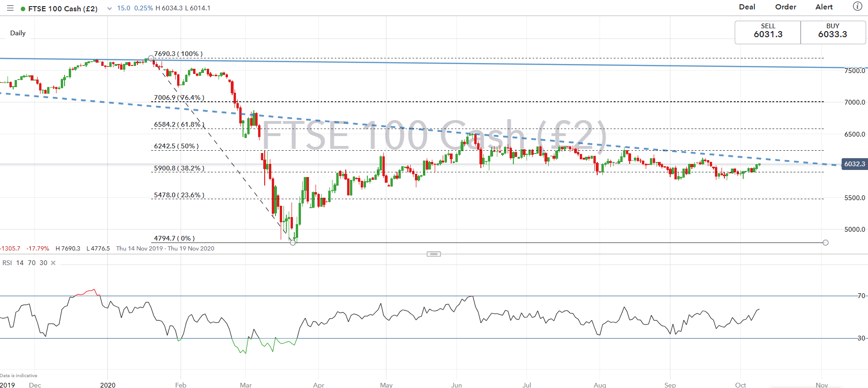Click the current price tag 6032.3

[x=854, y=164]
